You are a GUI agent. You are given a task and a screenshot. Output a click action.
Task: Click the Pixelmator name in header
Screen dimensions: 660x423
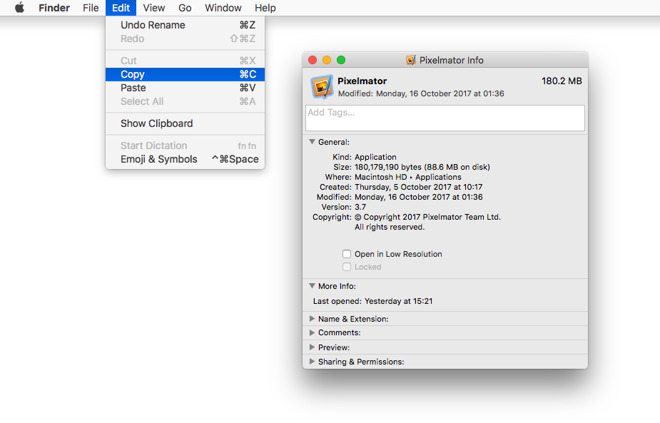click(x=362, y=81)
